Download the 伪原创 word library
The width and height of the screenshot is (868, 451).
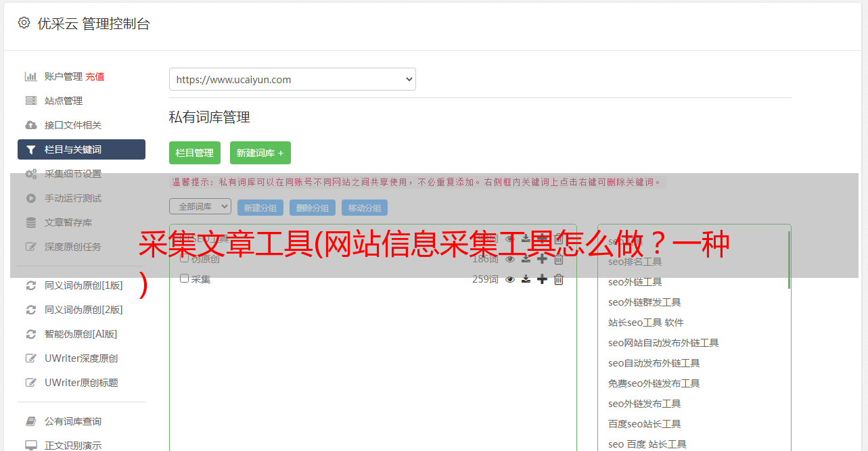526,259
